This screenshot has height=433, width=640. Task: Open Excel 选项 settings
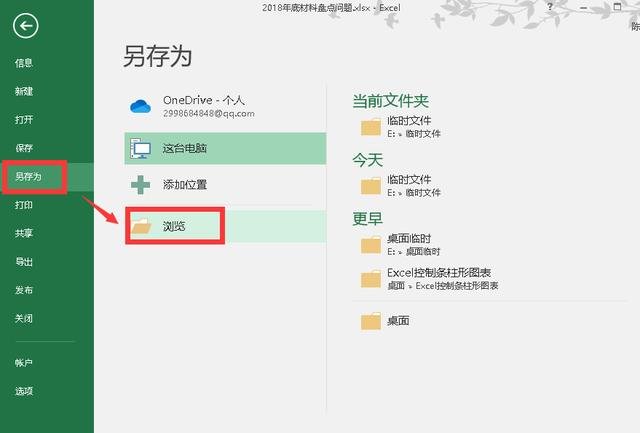click(x=24, y=391)
